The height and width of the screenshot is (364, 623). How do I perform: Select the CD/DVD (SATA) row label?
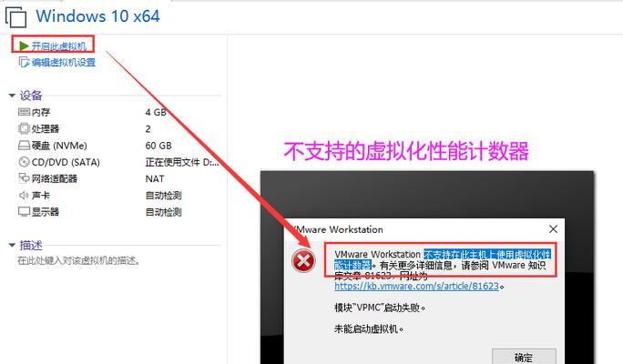click(66, 162)
